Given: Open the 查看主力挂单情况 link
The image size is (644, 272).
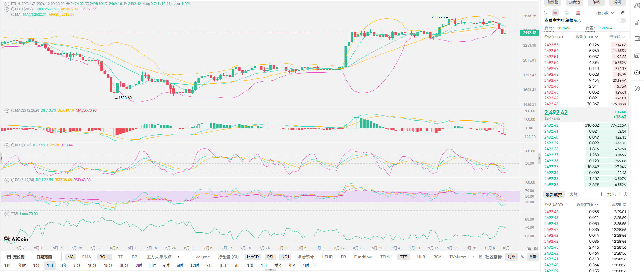Looking at the screenshot, I should pos(563,20).
